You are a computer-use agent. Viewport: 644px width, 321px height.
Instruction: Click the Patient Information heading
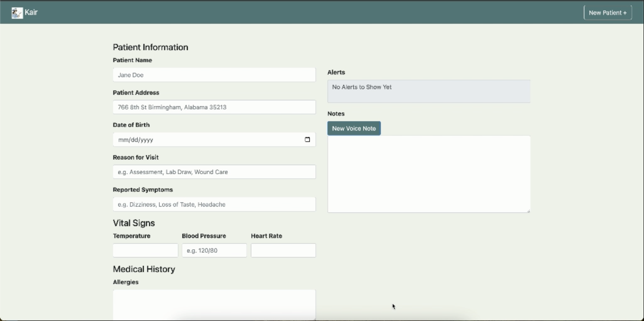coord(150,47)
